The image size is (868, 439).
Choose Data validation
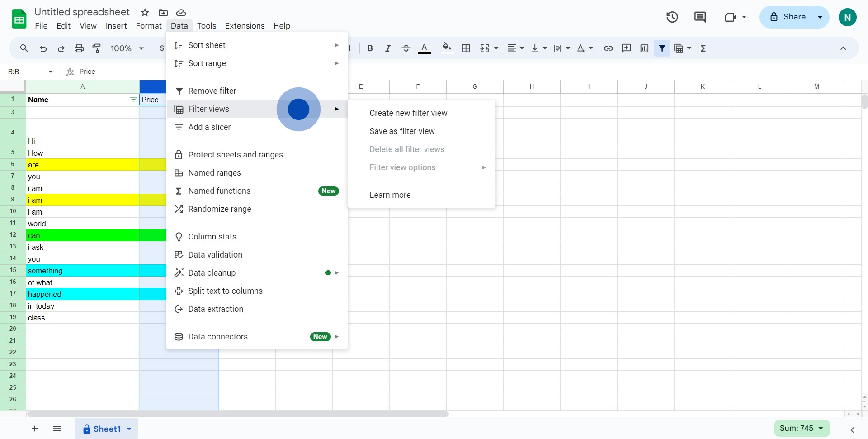click(257, 255)
